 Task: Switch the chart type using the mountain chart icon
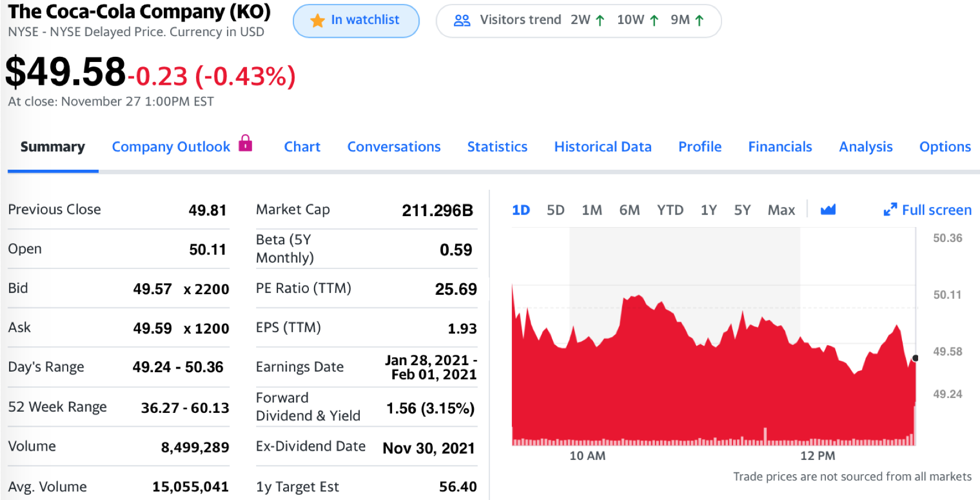point(828,210)
